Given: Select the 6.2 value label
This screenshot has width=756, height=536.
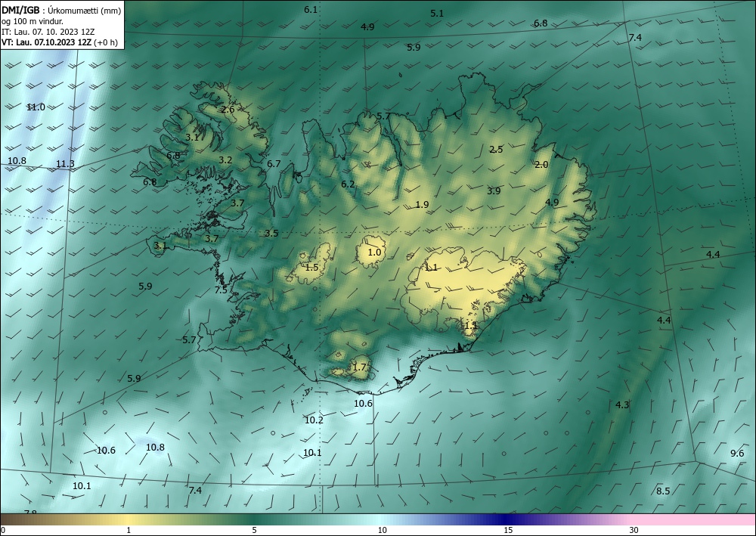Looking at the screenshot, I should pyautogui.click(x=348, y=184).
